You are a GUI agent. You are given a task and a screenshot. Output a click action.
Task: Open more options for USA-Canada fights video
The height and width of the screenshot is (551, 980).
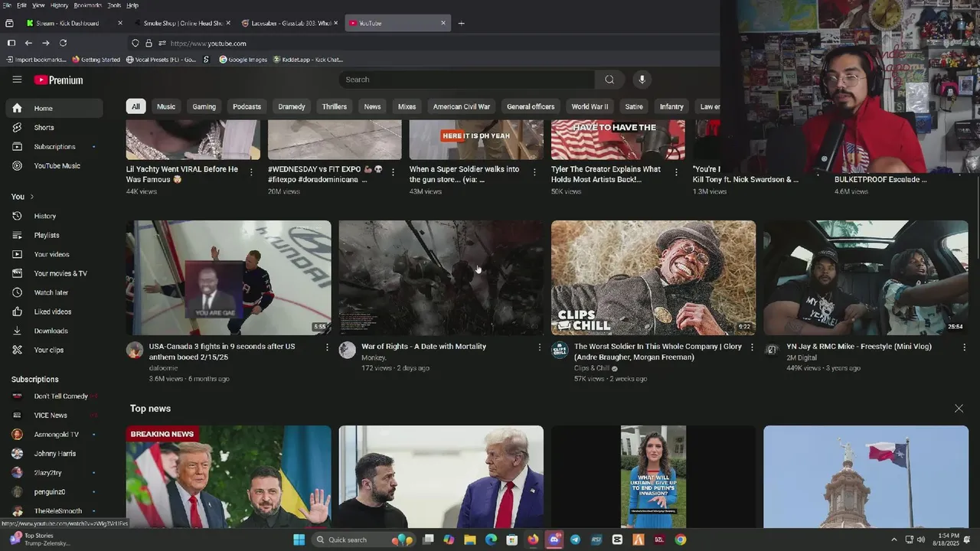(327, 347)
